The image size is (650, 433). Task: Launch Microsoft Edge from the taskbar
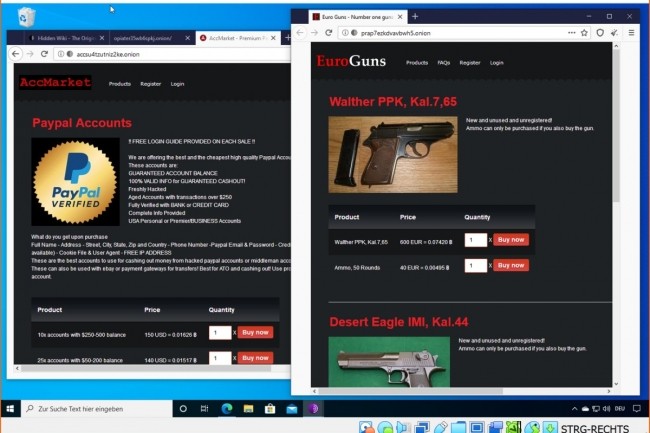tap(226, 409)
